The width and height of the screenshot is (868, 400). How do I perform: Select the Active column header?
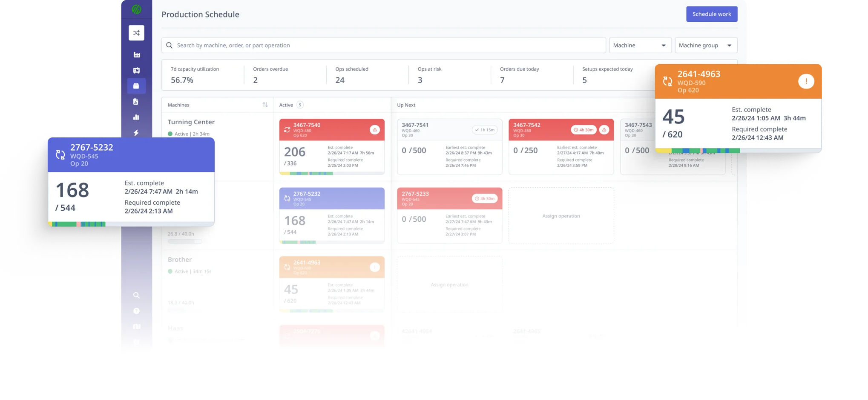pyautogui.click(x=285, y=105)
